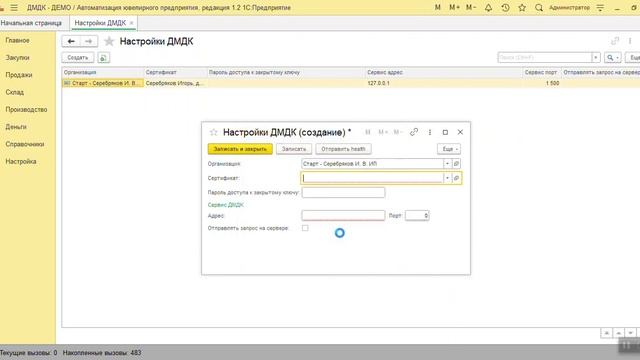Image resolution: width=640 pixels, height=360 pixels.
Task: Click the 127.0.0.1 address cell
Action: point(443,83)
